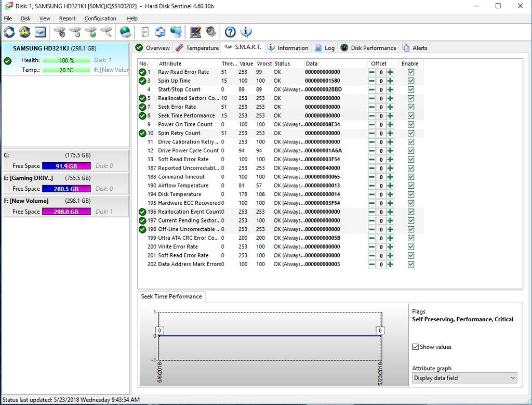Click the Seek Time Performance graph tab
The image size is (532, 405).
point(171,296)
